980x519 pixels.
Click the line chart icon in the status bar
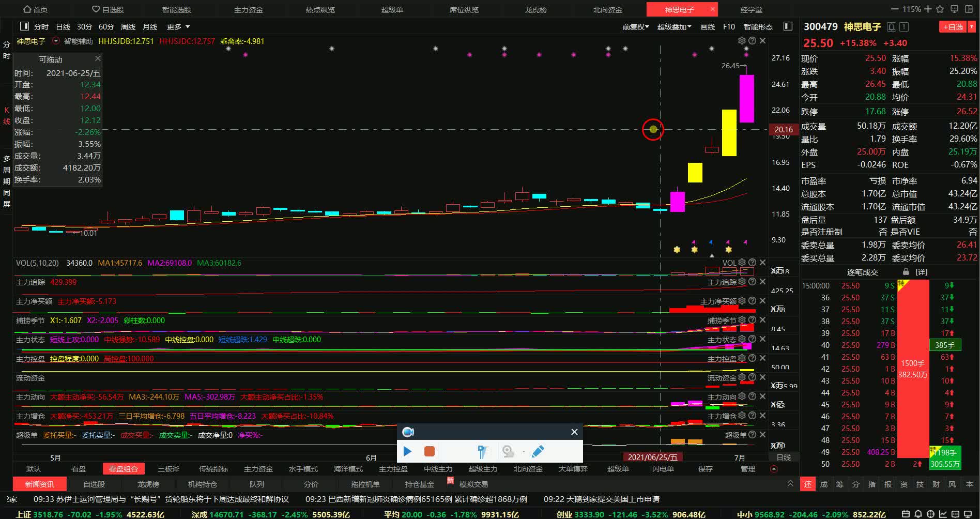click(943, 514)
